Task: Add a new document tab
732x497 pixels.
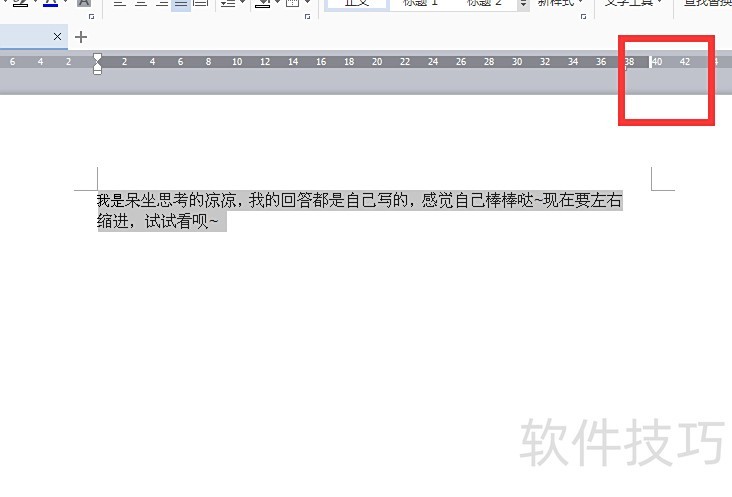Action: 81,37
